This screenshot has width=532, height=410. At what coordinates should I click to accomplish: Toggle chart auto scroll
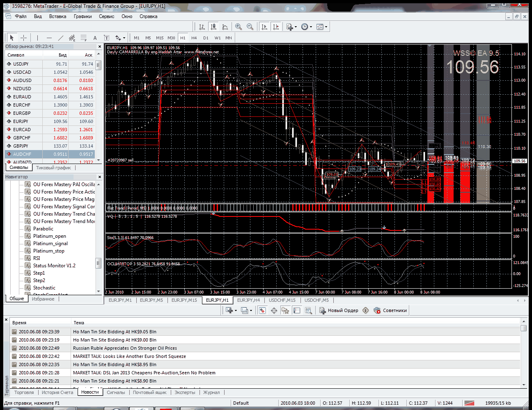click(264, 27)
